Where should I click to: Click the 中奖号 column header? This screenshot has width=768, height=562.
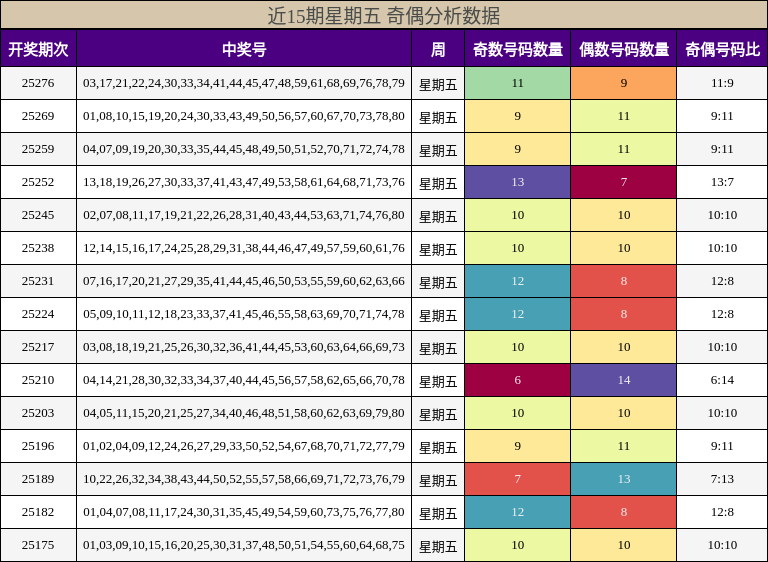tap(244, 49)
